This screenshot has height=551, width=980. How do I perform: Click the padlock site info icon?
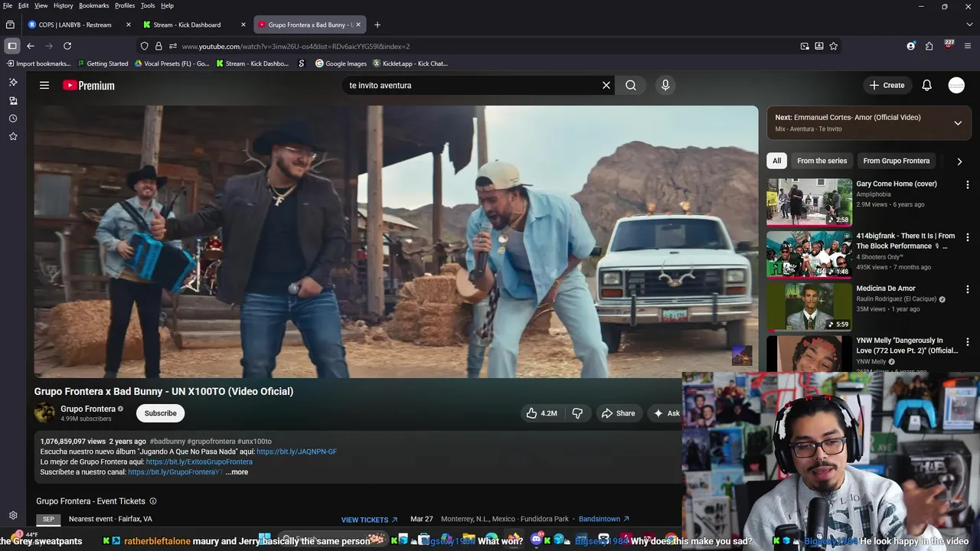pos(158,46)
